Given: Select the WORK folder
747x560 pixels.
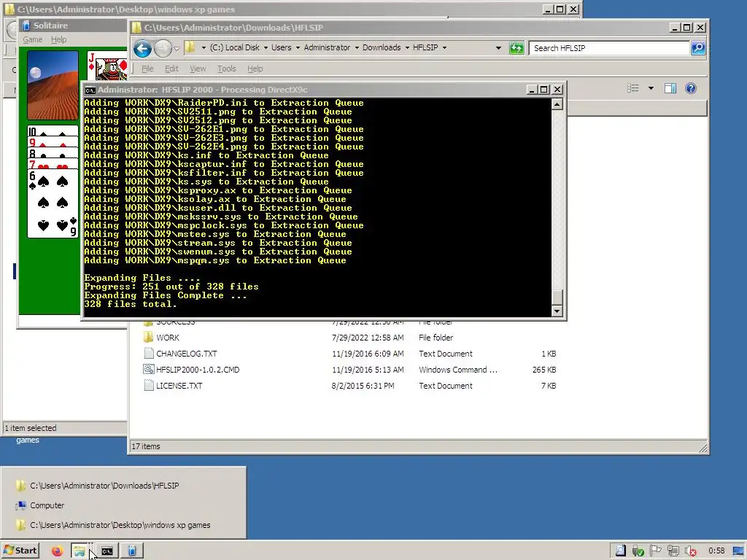Looking at the screenshot, I should 168,338.
